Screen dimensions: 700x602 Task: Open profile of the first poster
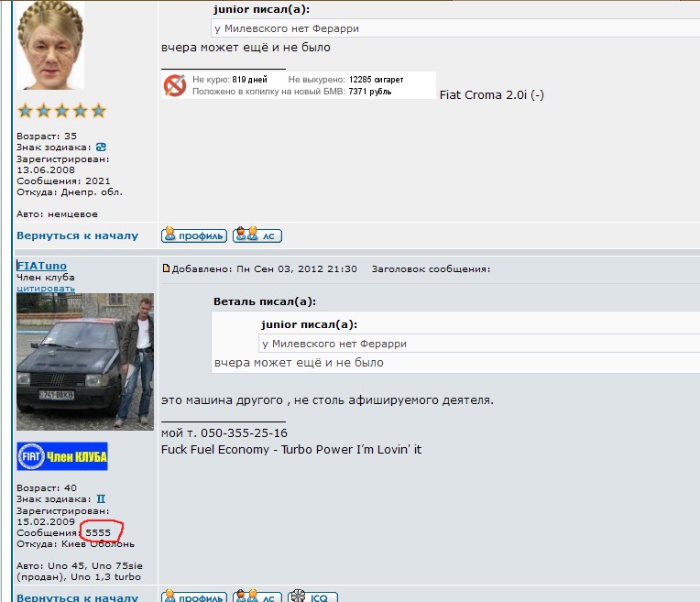193,235
